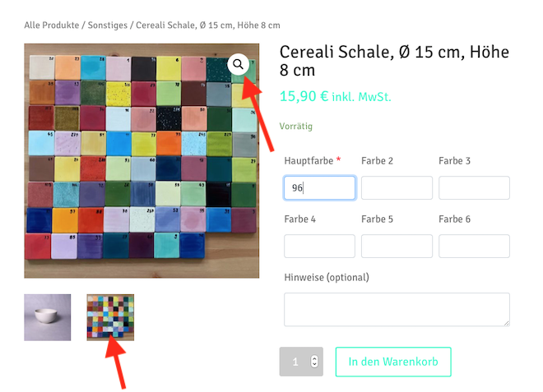Open the white bowl thumbnail
543x392 pixels.
(x=48, y=317)
